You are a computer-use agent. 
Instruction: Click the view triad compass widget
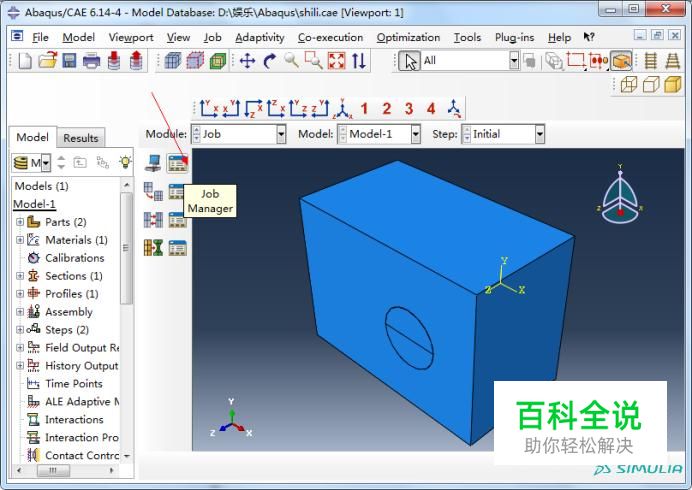coord(620,196)
